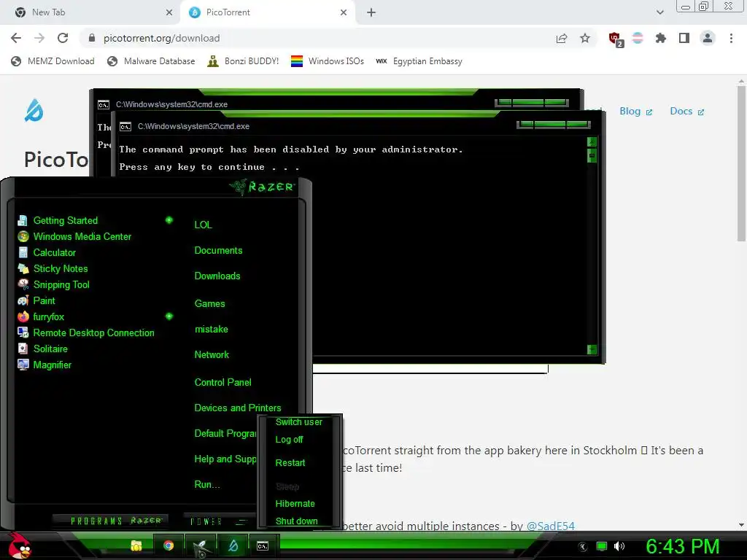Open Chrome profile avatar

pyautogui.click(x=708, y=38)
